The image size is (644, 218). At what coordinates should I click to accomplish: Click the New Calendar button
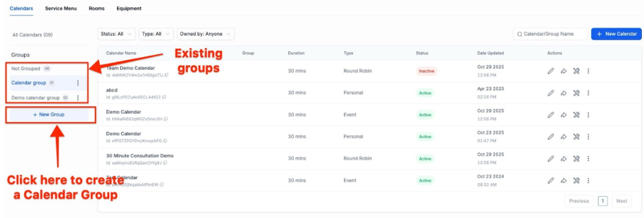(616, 34)
